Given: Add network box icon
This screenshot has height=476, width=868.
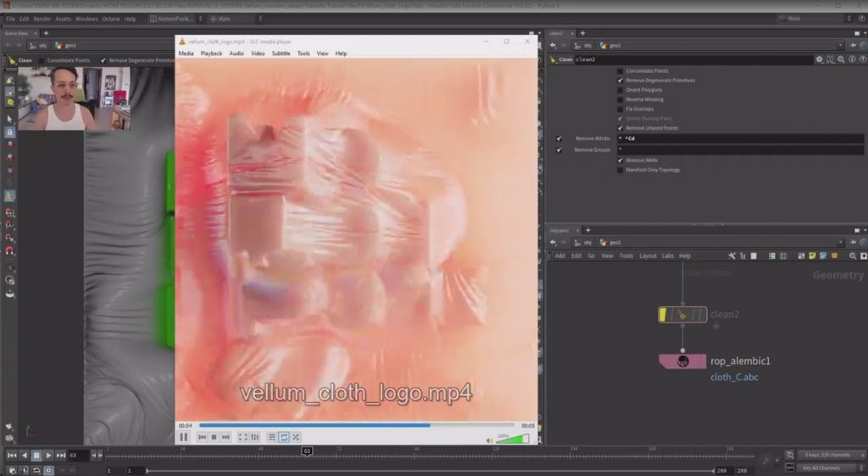Looking at the screenshot, I should [801, 255].
